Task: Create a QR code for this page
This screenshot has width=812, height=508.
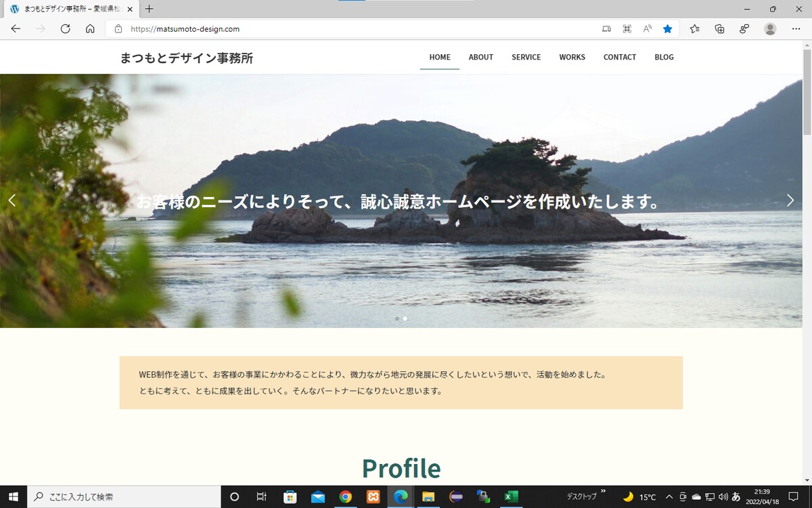Action: point(627,29)
